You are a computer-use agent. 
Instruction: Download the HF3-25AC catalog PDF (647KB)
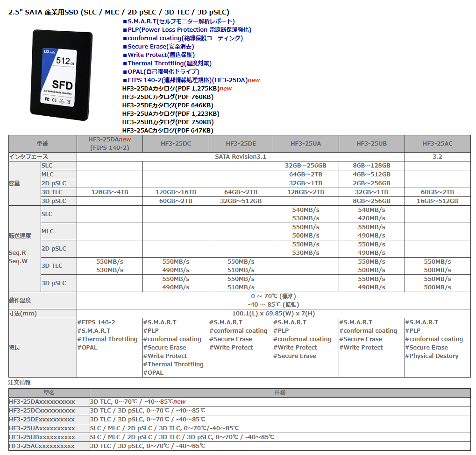pyautogui.click(x=168, y=131)
